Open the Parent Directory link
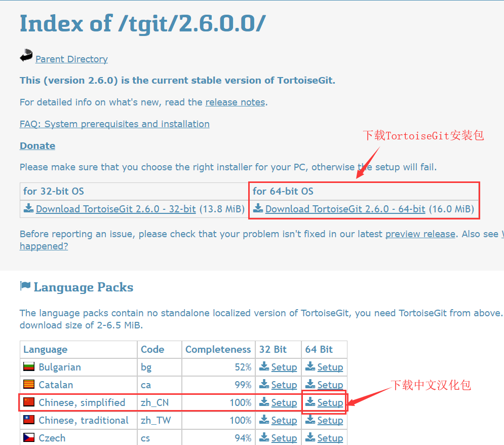Image resolution: width=504 pixels, height=445 pixels. point(71,59)
